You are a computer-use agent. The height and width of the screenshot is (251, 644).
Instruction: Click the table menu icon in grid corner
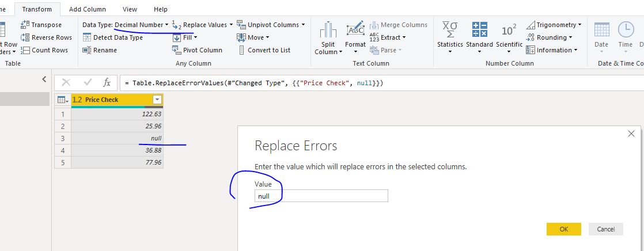(x=62, y=100)
